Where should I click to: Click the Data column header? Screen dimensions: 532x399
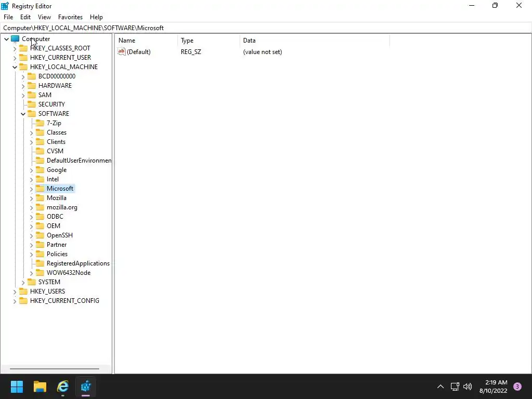pos(314,41)
